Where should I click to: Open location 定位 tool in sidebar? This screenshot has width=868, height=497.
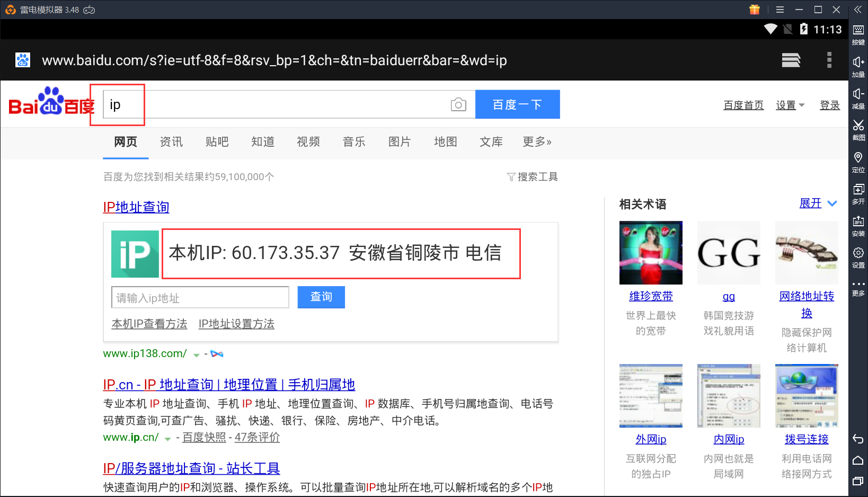click(x=858, y=162)
